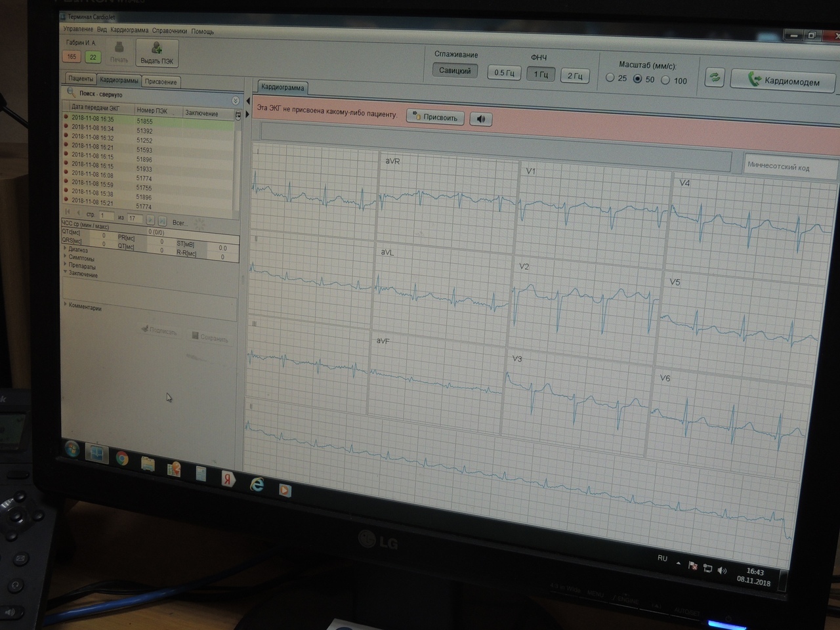Toggle the 1 Гц high-pass filter
Viewport: 840px width, 630px height.
point(541,74)
